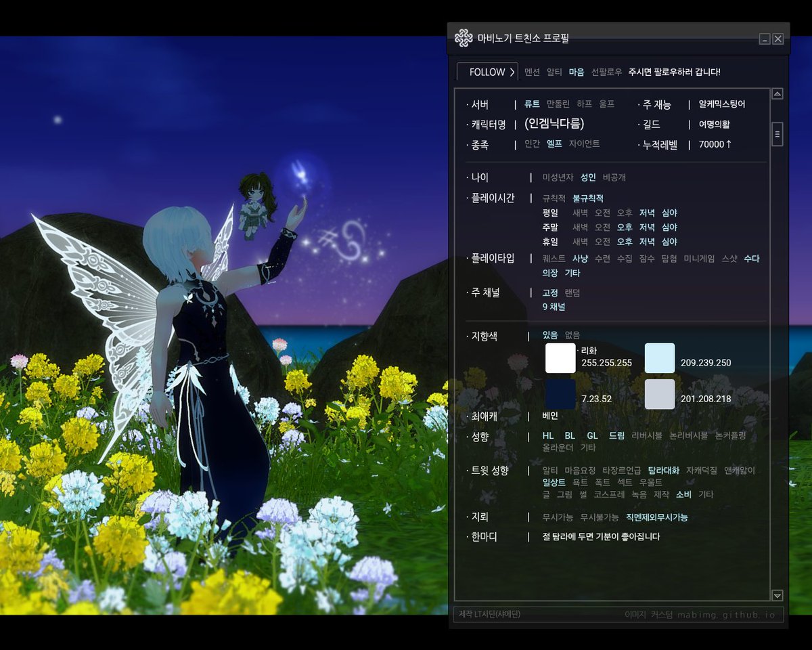
Task: Click the guild name 여명의활
Action: (x=715, y=125)
